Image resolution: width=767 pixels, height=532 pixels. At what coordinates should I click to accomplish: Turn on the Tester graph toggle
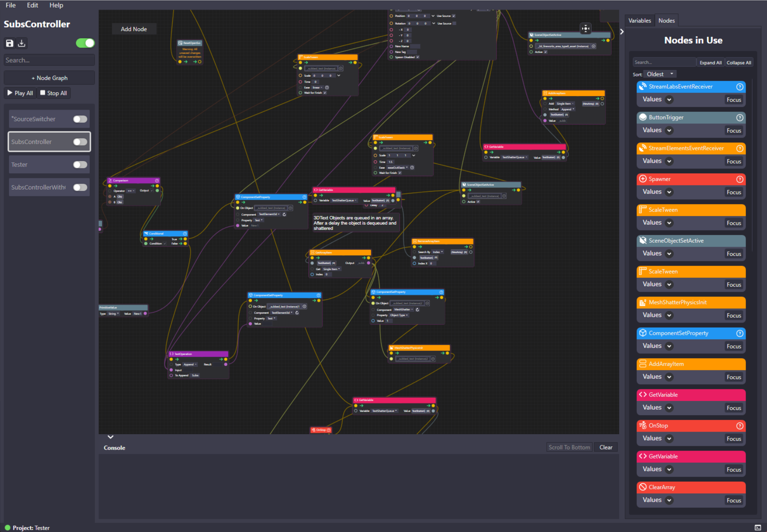[80, 165]
